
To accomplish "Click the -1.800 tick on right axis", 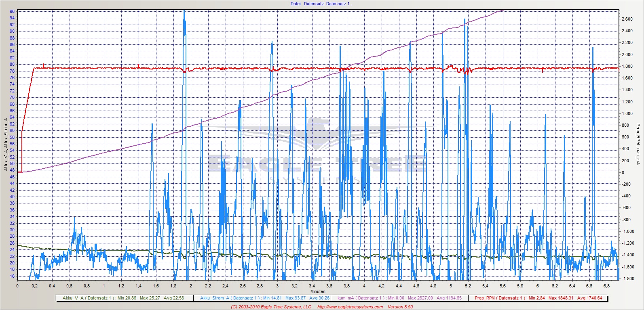I will [627, 279].
